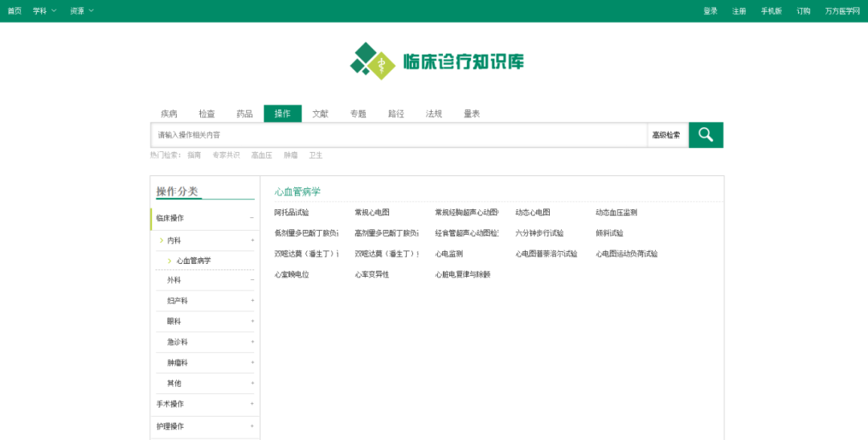Expand the 其他 plus sign
This screenshot has width=868, height=440.
[252, 384]
